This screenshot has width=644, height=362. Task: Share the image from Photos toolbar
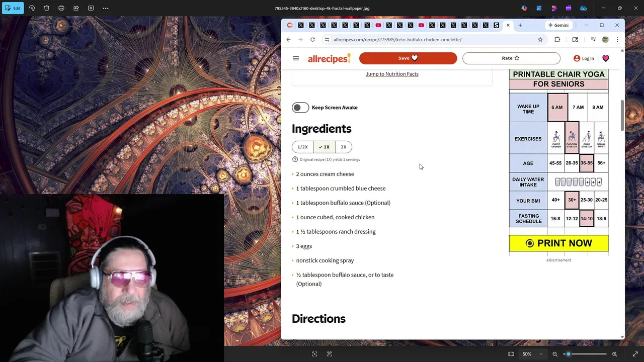[x=76, y=8]
